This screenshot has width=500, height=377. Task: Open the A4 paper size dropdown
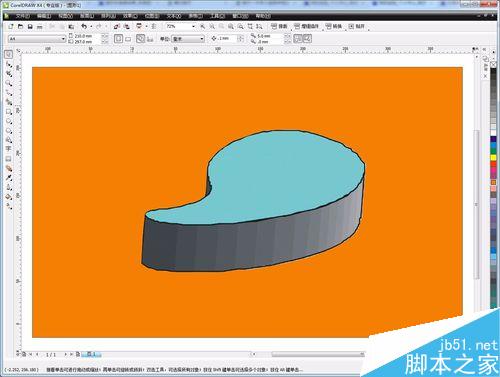pos(37,39)
